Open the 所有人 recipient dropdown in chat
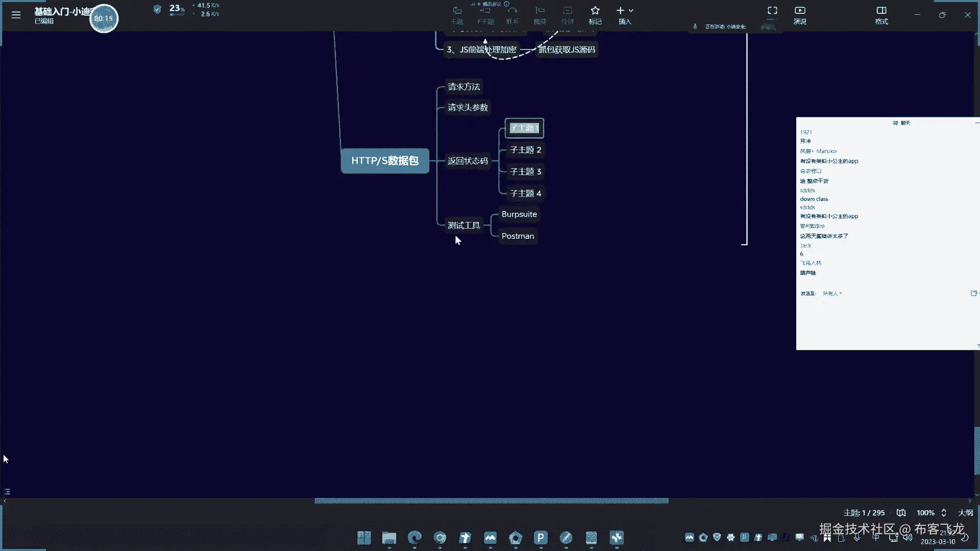This screenshot has width=980, height=551. pos(832,293)
